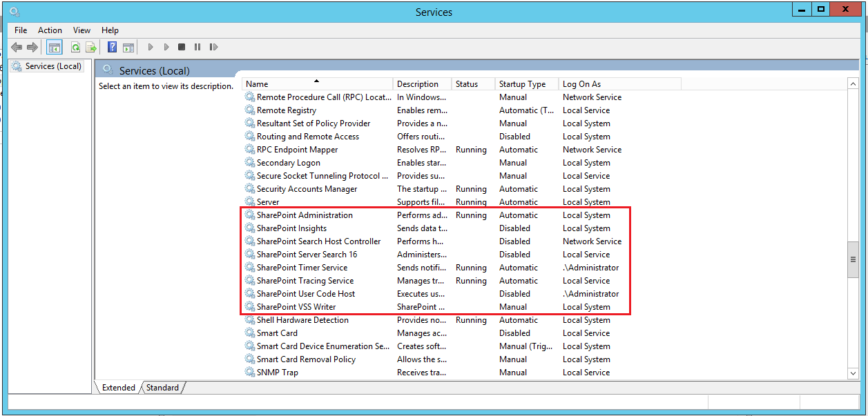Toggle the Show/Hide Action Pane toolbar icon
The height and width of the screenshot is (416, 868).
[x=128, y=47]
